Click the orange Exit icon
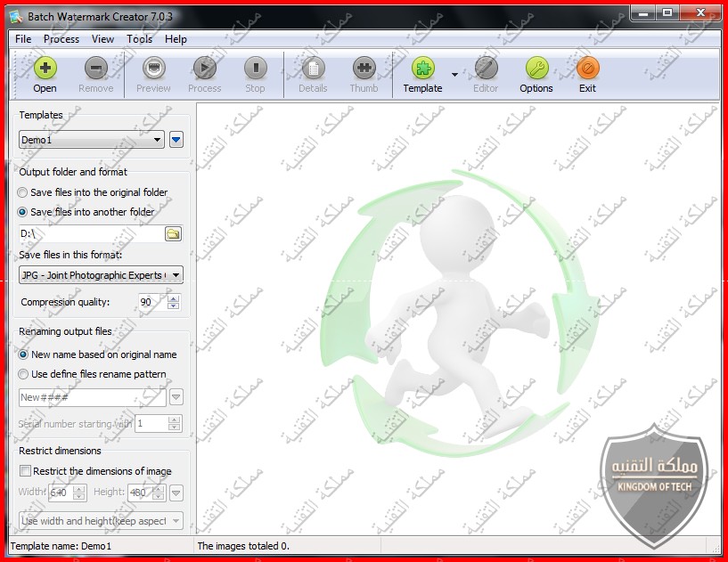Image resolution: width=728 pixels, height=562 pixels. (x=588, y=69)
